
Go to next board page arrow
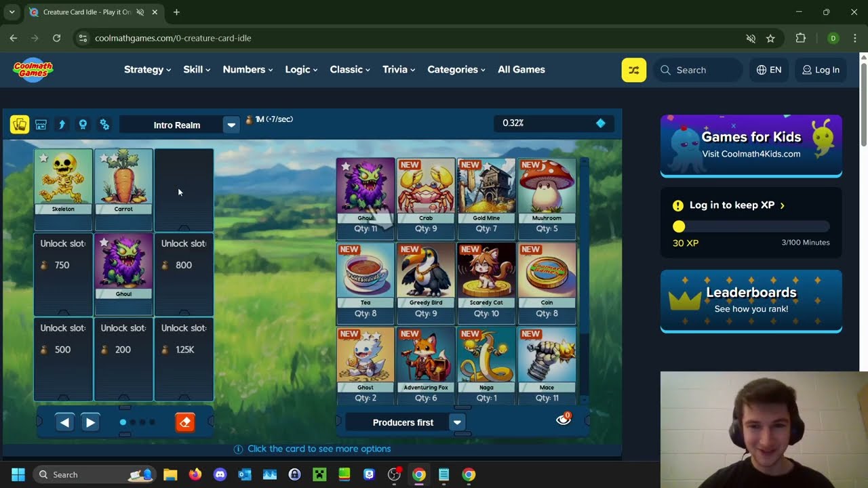[90, 422]
